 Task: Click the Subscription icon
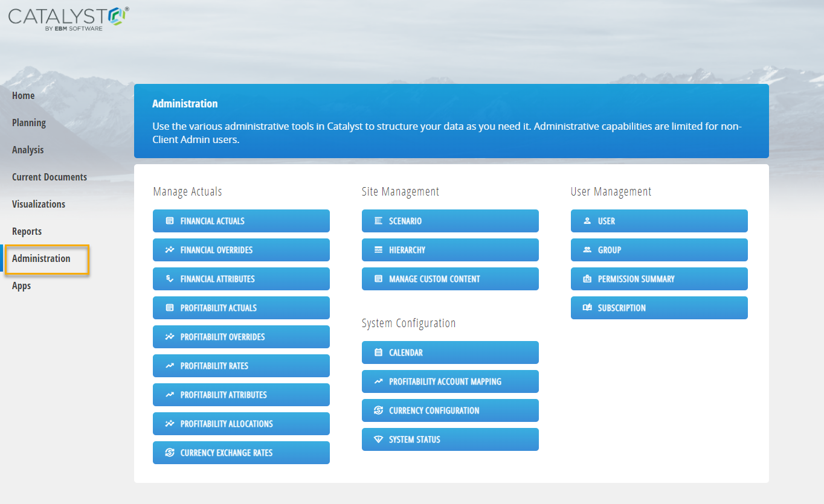click(x=587, y=308)
